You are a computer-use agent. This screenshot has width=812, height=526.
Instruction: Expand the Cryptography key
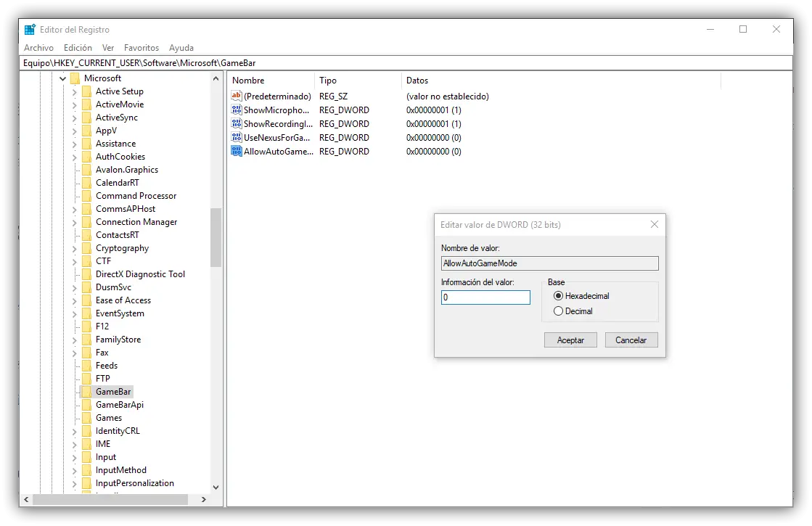pos(74,249)
